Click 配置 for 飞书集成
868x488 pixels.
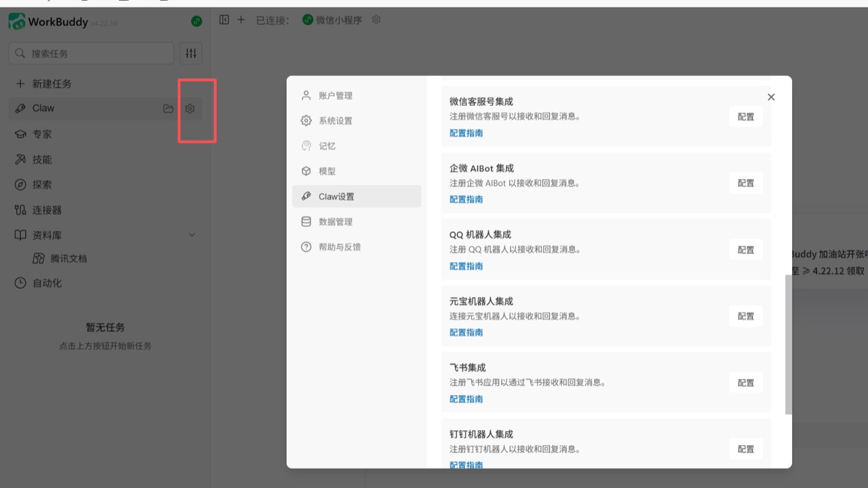746,382
